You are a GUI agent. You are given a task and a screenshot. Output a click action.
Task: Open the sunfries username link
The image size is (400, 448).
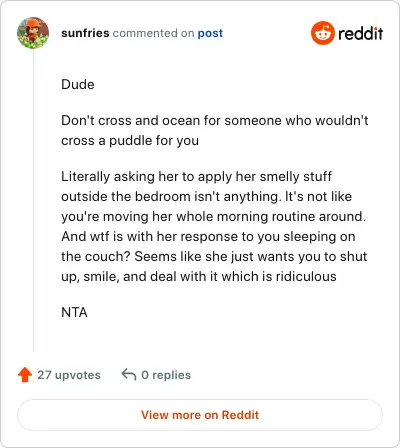85,33
